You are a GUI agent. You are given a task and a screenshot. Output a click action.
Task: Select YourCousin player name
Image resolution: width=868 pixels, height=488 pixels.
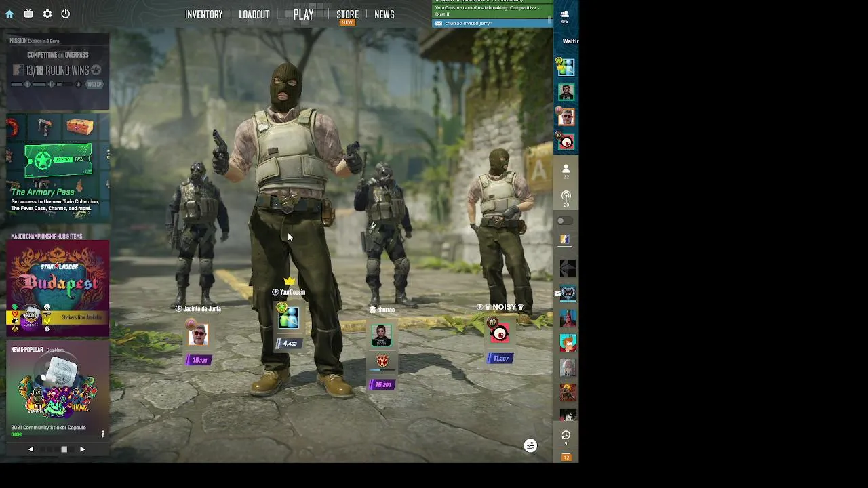pos(292,292)
